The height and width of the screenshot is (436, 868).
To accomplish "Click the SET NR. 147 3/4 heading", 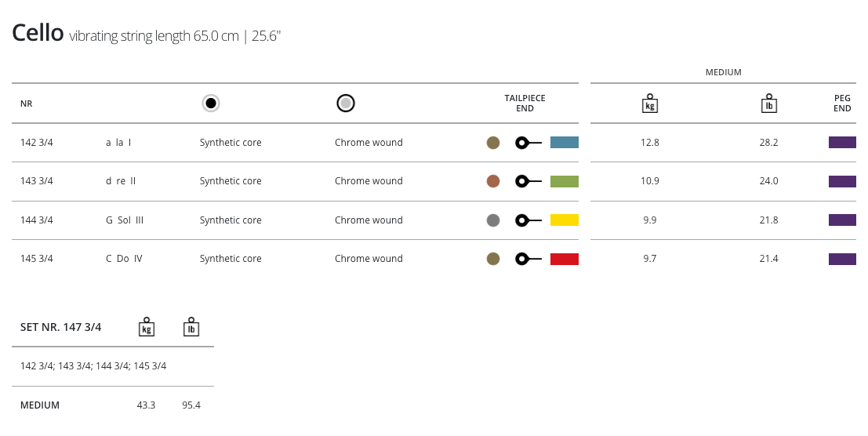I will [60, 327].
